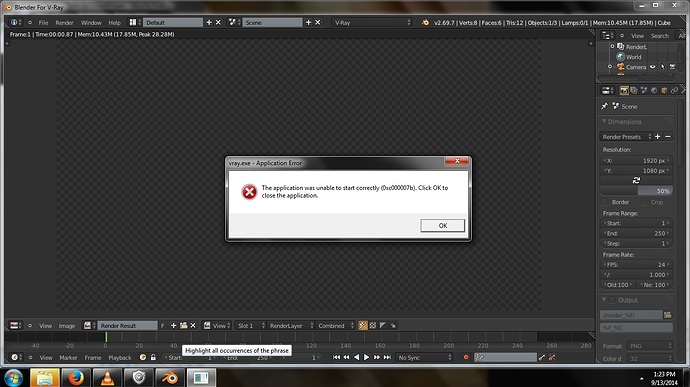The width and height of the screenshot is (690, 387).
Task: Enable the Border checkbox
Action: point(605,202)
